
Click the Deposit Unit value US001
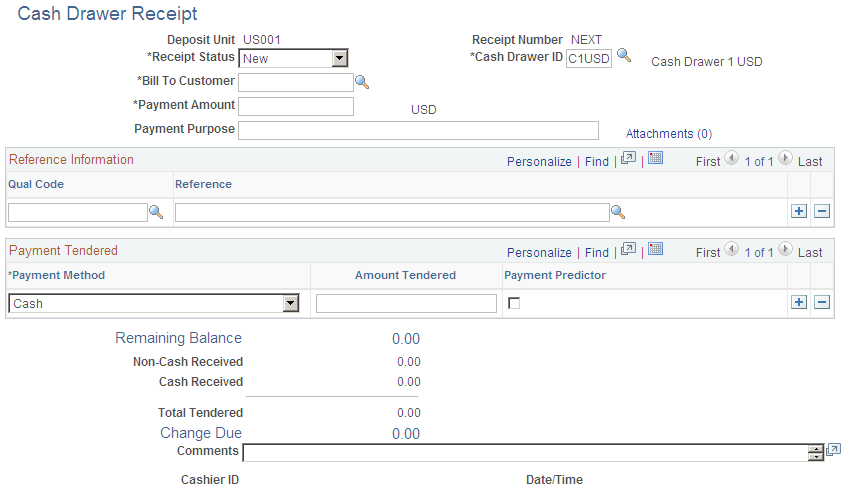click(262, 40)
